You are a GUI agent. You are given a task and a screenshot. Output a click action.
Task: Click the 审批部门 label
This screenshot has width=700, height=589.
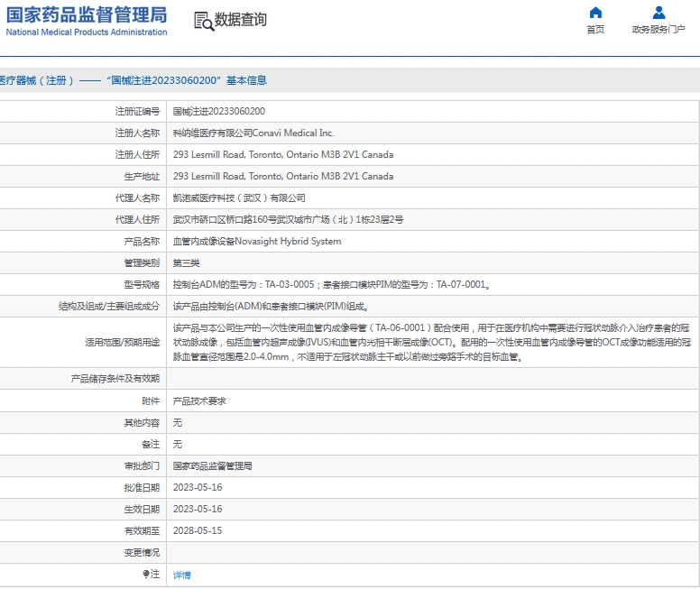[142, 465]
